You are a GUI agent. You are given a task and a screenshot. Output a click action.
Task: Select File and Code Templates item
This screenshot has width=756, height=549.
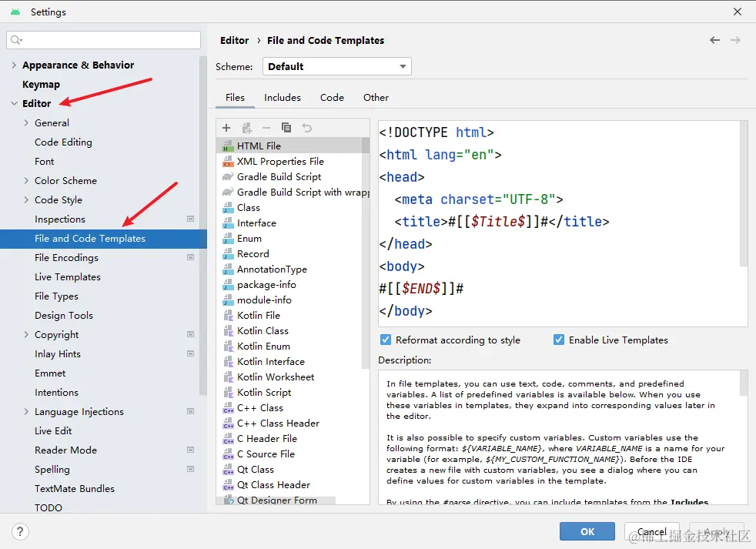[103, 239]
